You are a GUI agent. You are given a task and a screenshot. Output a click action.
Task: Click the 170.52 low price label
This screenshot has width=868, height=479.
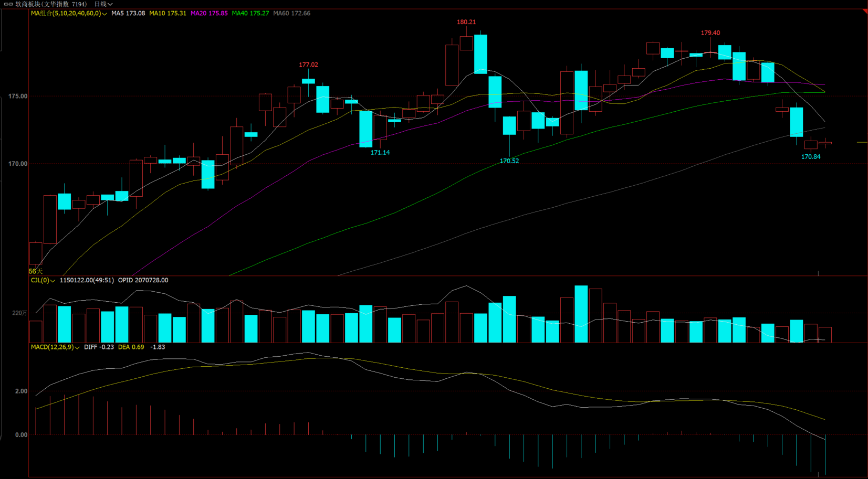509,161
